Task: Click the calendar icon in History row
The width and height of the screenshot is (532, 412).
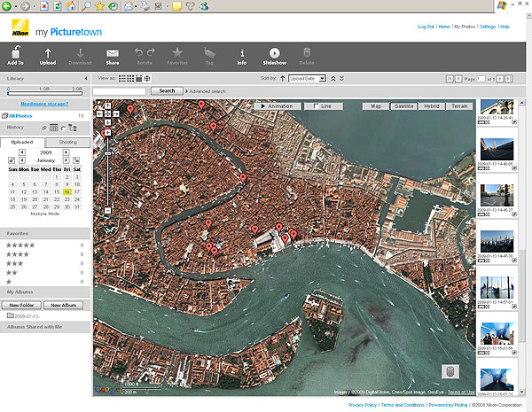Action: 53,128
